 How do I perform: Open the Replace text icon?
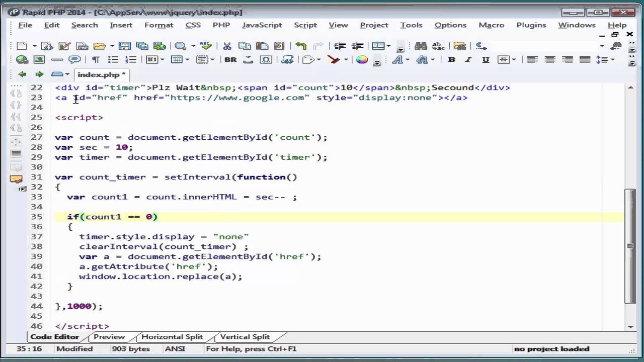click(x=438, y=46)
